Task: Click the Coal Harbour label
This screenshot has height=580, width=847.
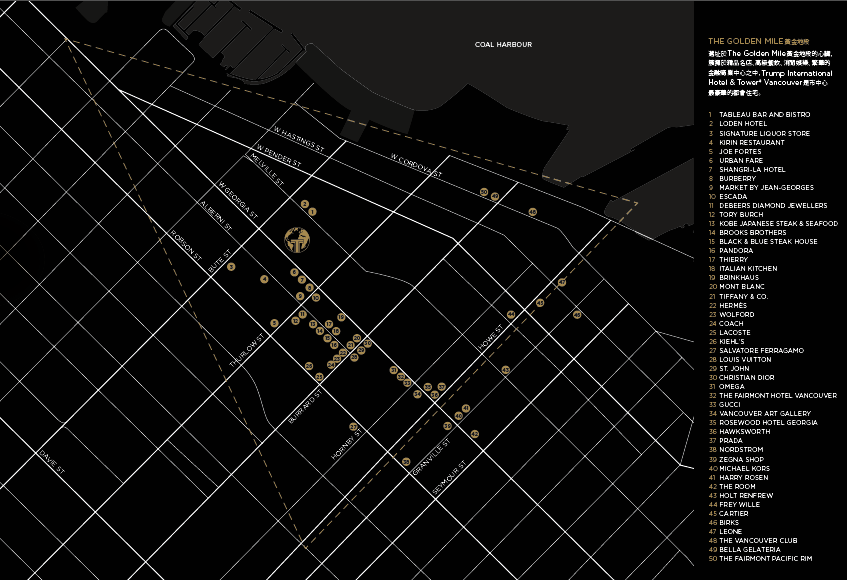Action: click(503, 44)
